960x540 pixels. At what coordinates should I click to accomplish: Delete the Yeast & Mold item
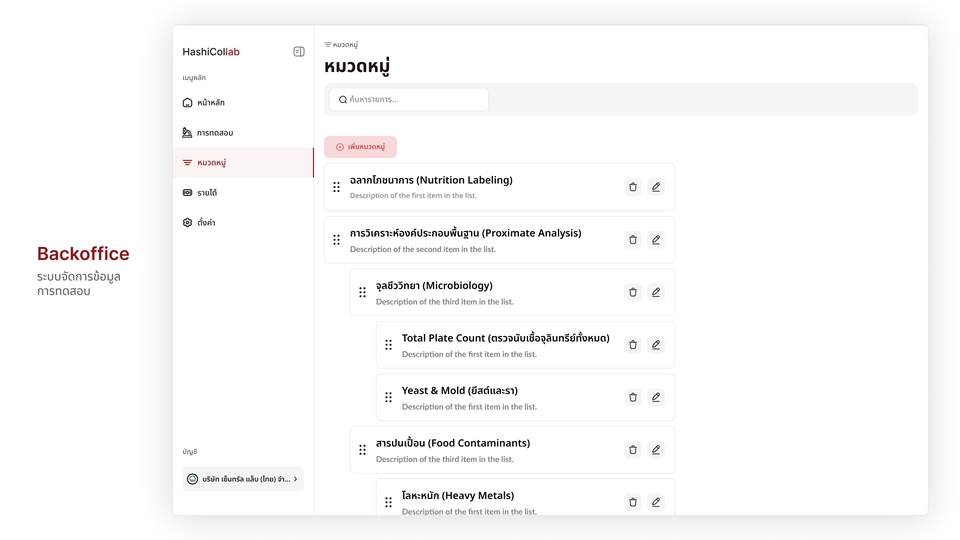click(632, 397)
